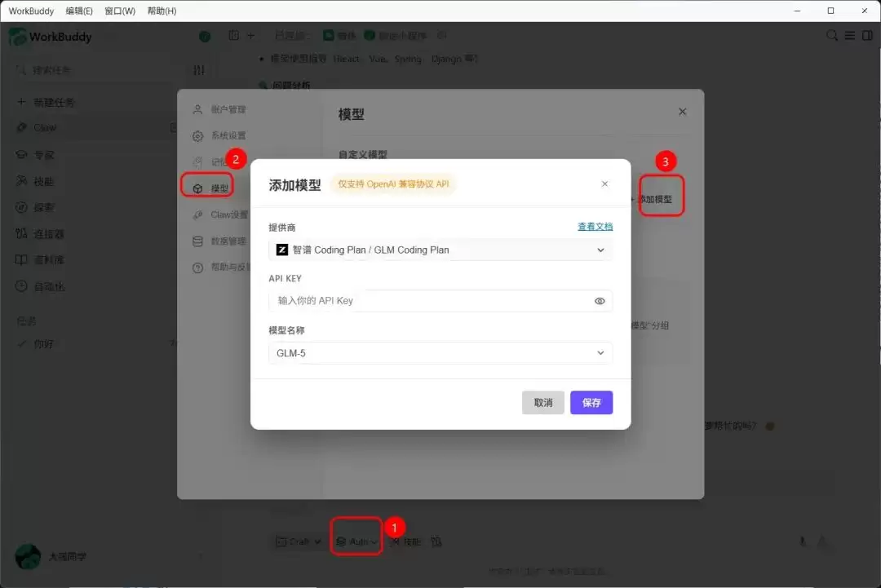Open 帮助与反馈 in the settings sidebar

click(x=221, y=267)
